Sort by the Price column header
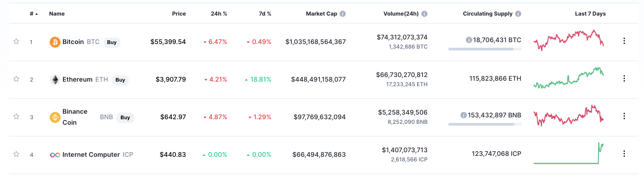The width and height of the screenshot is (644, 177). coord(179,14)
